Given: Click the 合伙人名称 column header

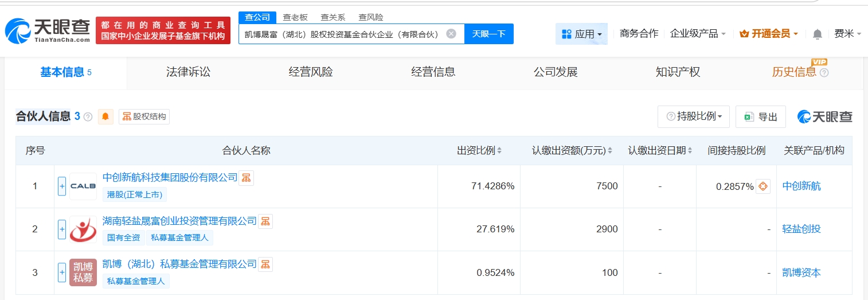Looking at the screenshot, I should (246, 150).
